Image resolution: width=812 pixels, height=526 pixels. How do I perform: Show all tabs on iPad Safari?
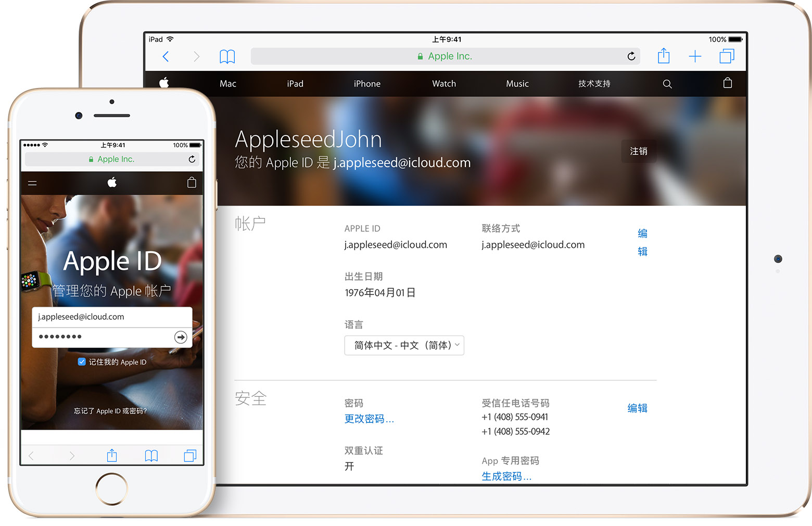coord(727,56)
